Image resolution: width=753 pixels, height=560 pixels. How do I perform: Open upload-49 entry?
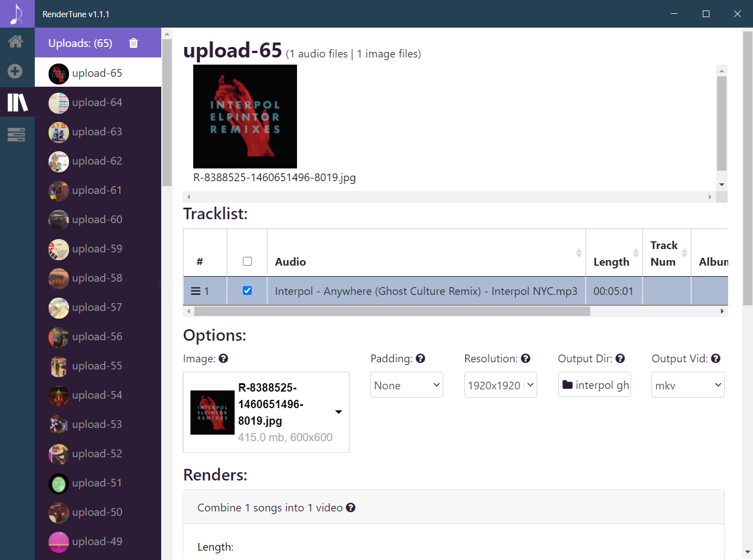tap(98, 541)
